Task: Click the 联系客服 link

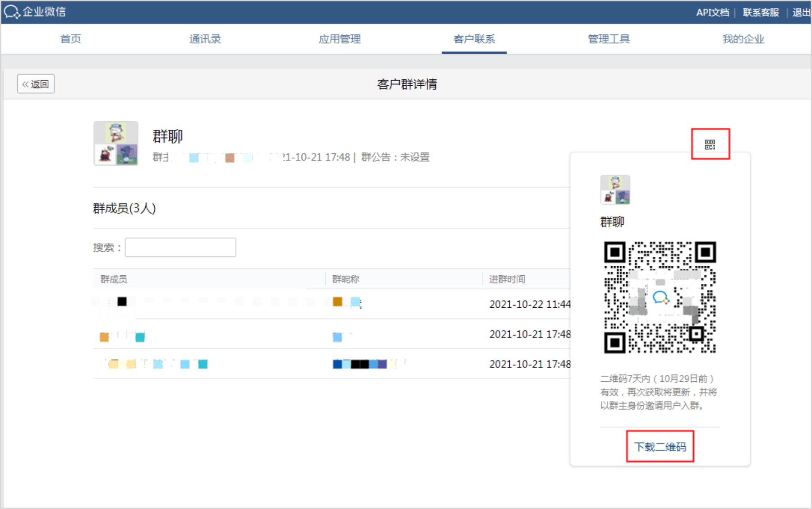Action: pyautogui.click(x=761, y=13)
